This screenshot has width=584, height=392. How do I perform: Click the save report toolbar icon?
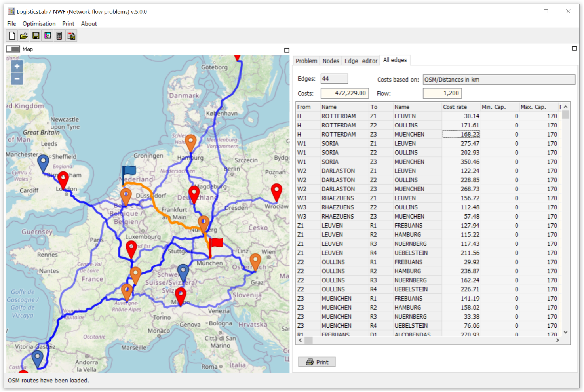pos(71,36)
